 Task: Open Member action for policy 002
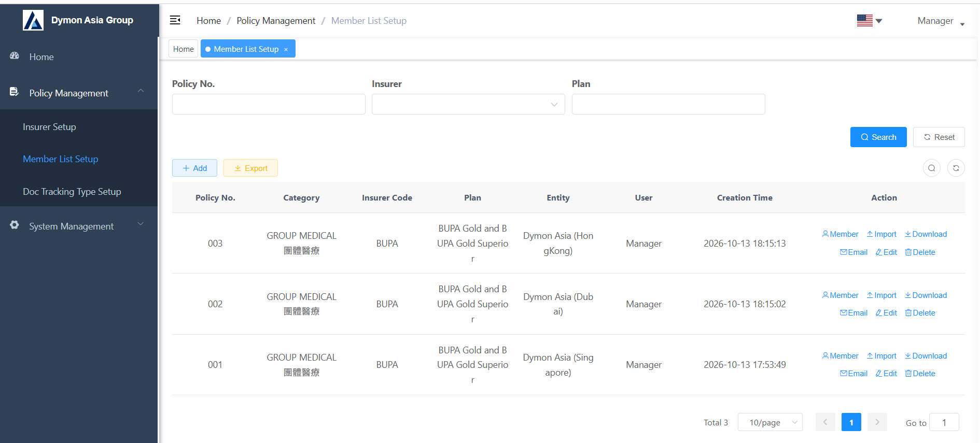click(840, 295)
